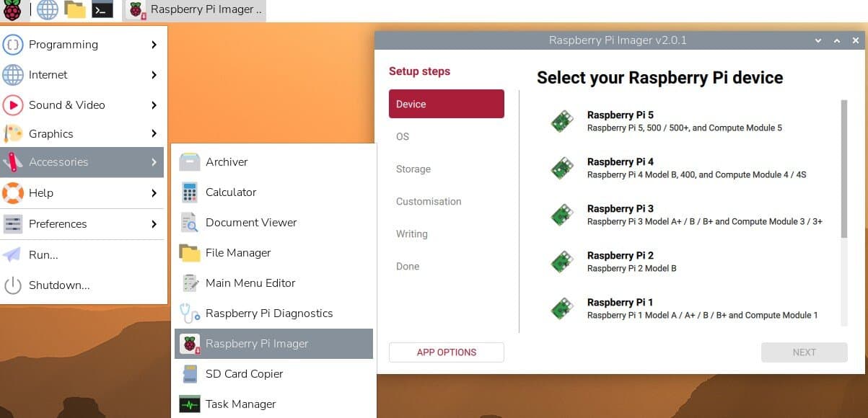Choose Shutdown... from the main menu

tap(59, 285)
